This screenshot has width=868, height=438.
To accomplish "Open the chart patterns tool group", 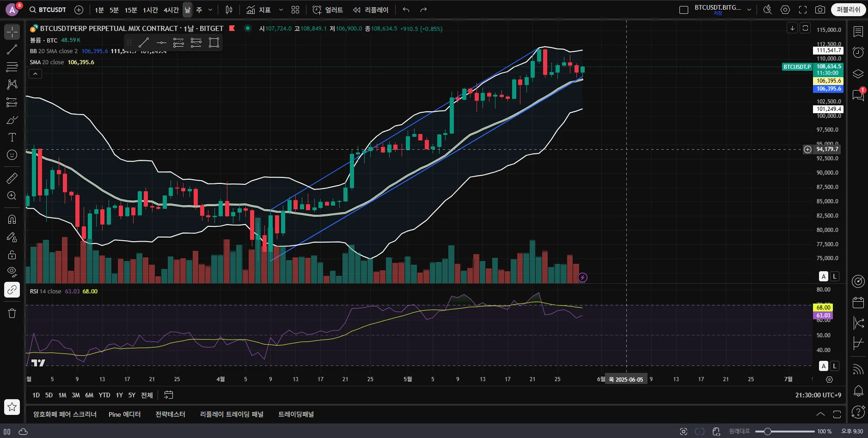I will pos(12,85).
